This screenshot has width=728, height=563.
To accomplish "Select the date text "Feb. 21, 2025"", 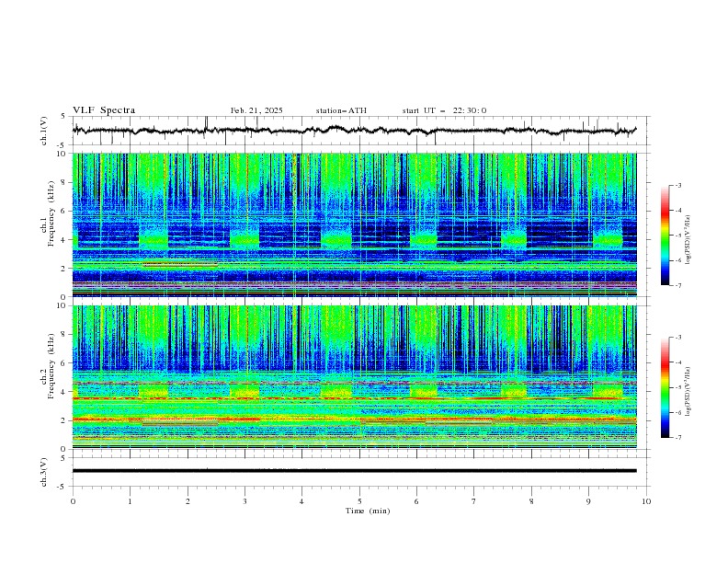I will pyautogui.click(x=256, y=110).
